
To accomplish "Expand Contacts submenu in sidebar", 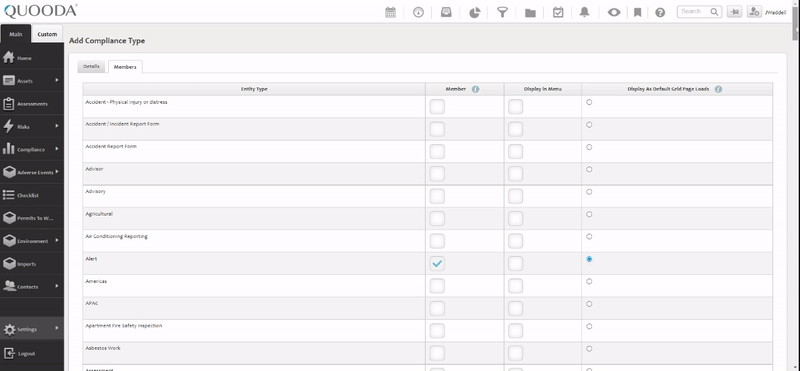I will point(57,286).
